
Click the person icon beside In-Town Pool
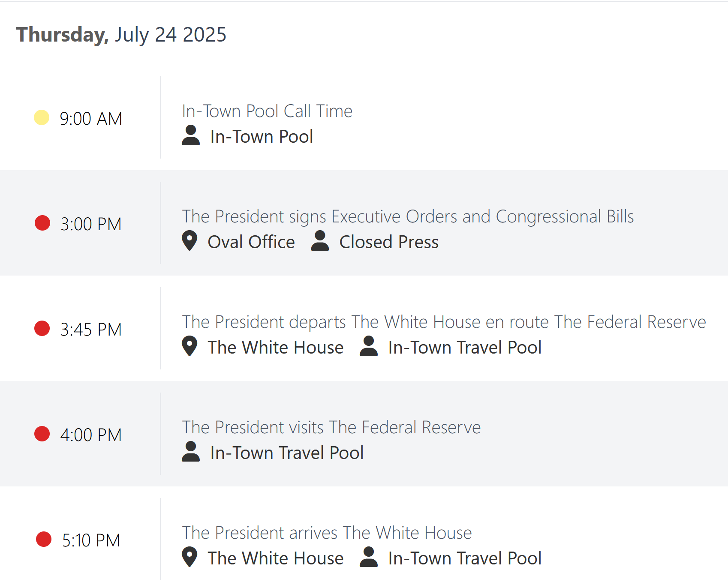(x=191, y=135)
